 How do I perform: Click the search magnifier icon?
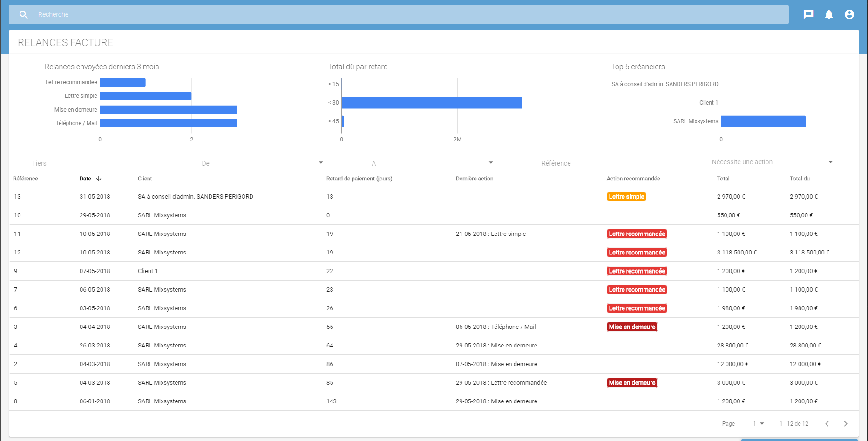coord(24,14)
